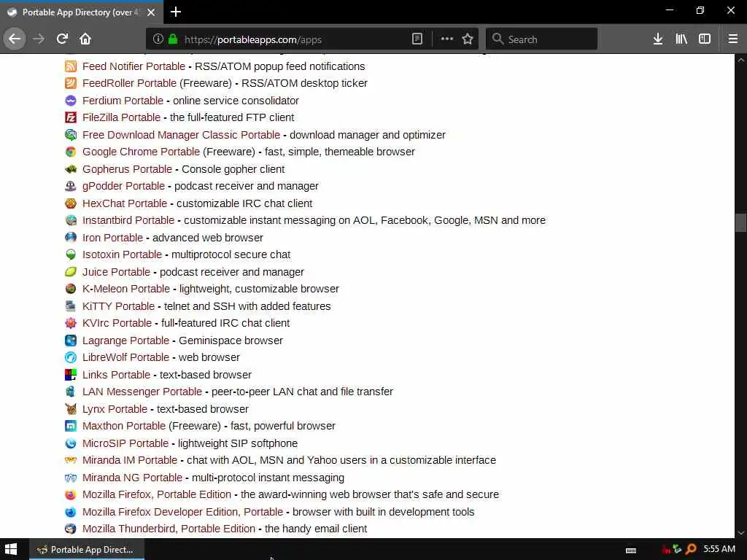This screenshot has height=560, width=747.
Task: Click the Mozilla Thunderbird icon
Action: point(71,529)
